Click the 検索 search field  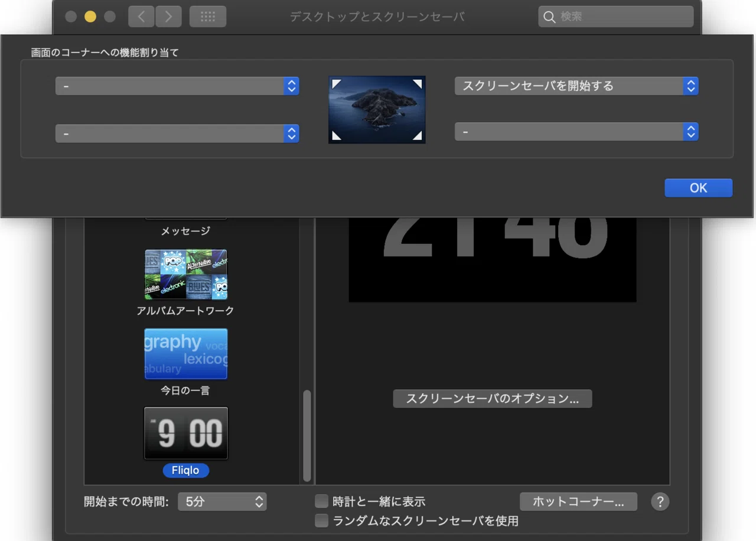(616, 17)
